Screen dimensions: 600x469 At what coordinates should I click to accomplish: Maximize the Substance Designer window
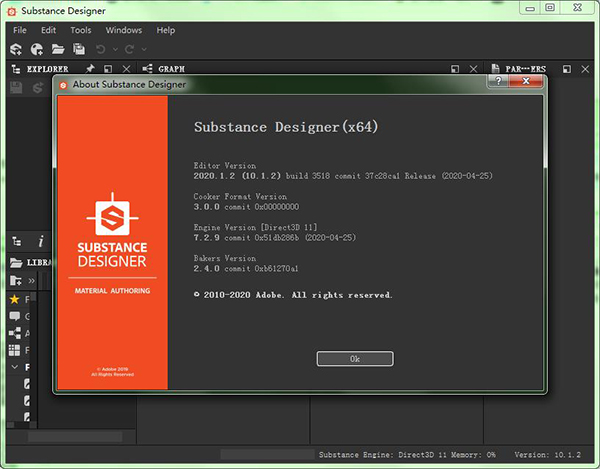(x=550, y=8)
